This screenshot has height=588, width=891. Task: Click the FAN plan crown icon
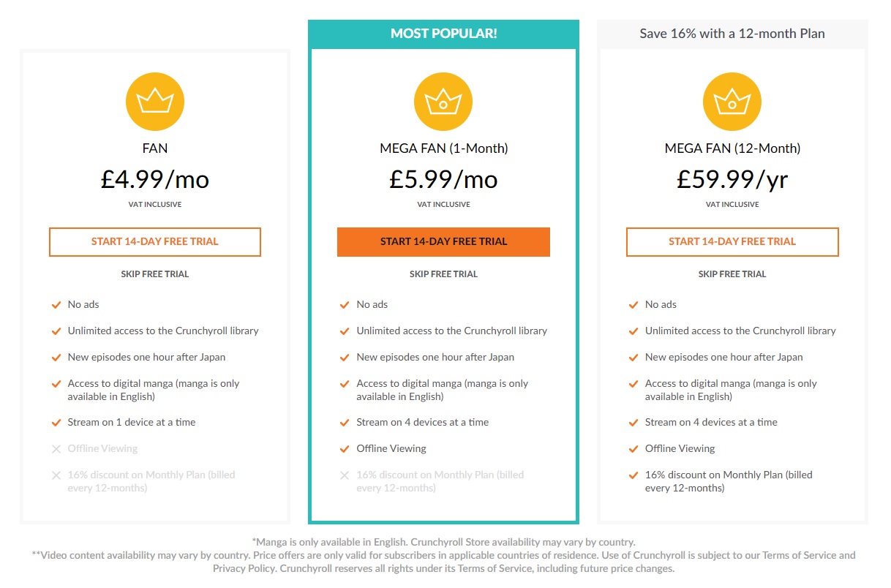tap(155, 102)
